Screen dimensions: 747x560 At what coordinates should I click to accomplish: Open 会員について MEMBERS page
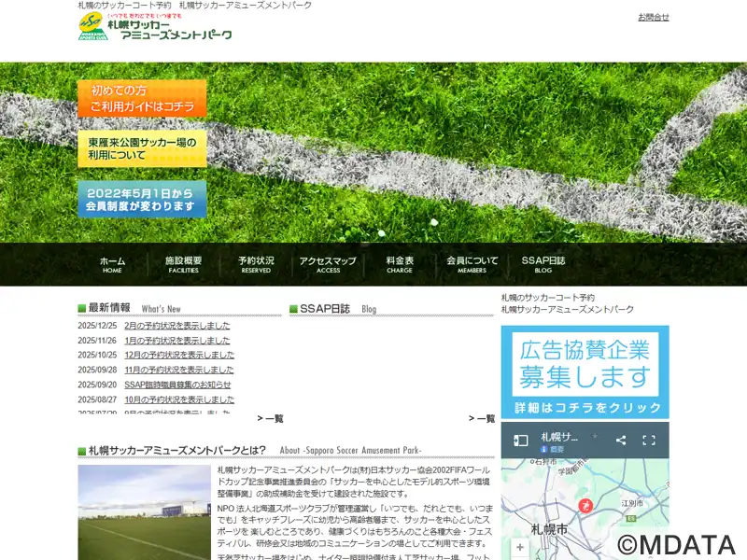pos(472,264)
